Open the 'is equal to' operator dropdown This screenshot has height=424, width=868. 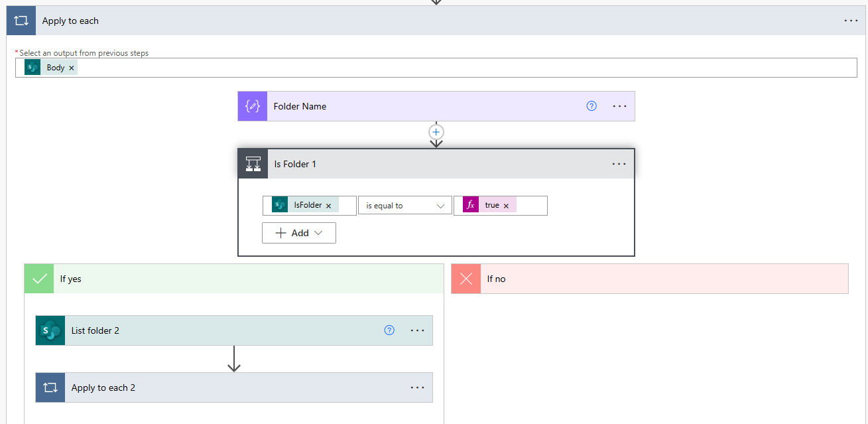[x=404, y=206]
